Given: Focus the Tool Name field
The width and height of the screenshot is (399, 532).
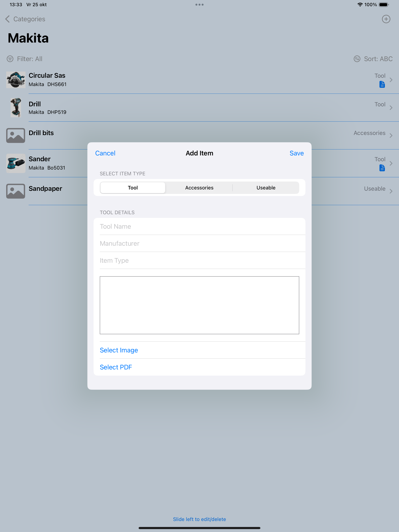Looking at the screenshot, I should (x=199, y=226).
